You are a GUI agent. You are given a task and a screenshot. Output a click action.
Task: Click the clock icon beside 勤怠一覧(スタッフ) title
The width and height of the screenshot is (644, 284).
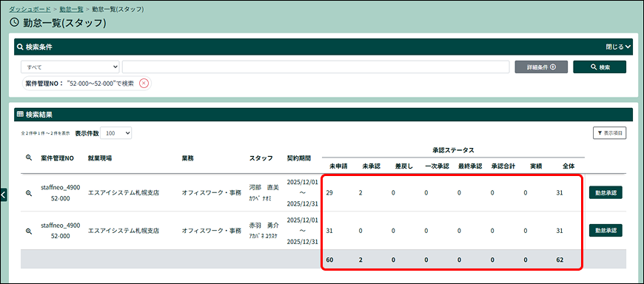(x=14, y=23)
